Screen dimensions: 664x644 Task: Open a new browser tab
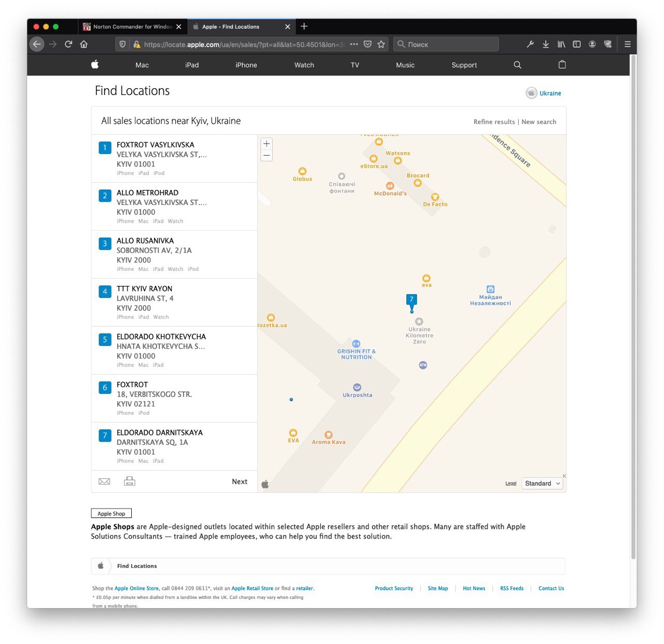pos(304,26)
